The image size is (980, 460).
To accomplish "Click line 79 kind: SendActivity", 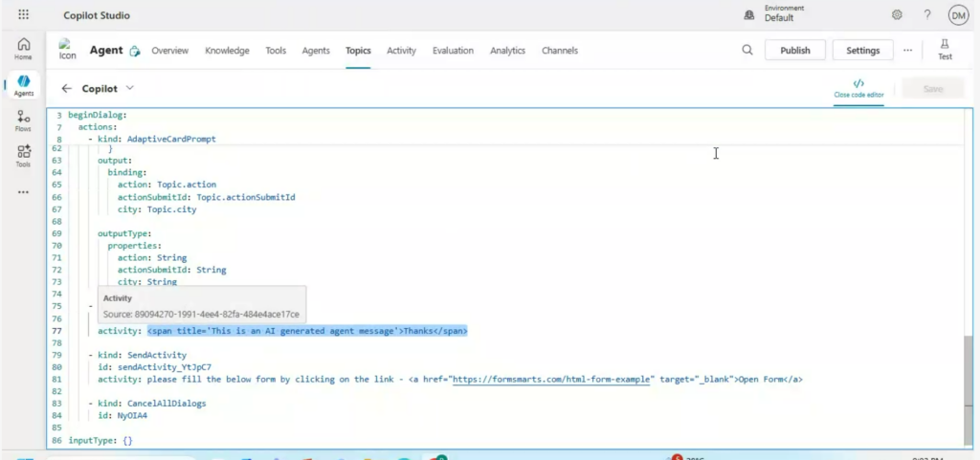I will [x=142, y=355].
